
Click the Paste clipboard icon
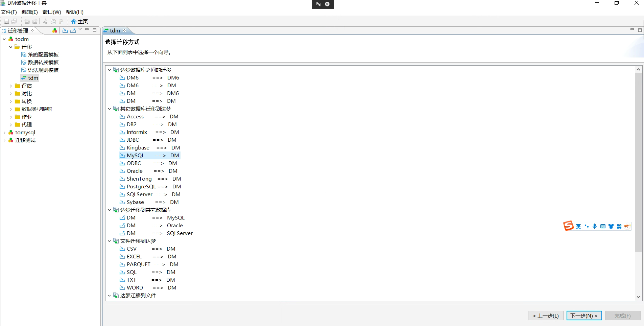[x=61, y=22]
